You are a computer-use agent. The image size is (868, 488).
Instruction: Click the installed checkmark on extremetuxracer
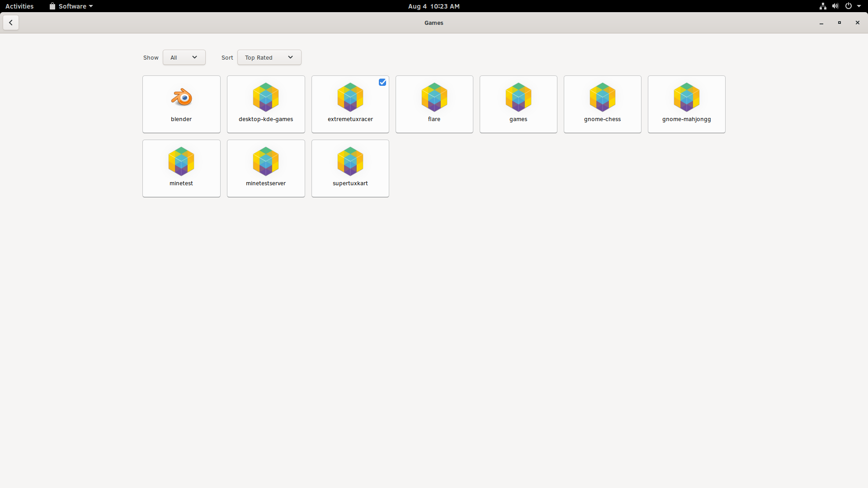(382, 82)
